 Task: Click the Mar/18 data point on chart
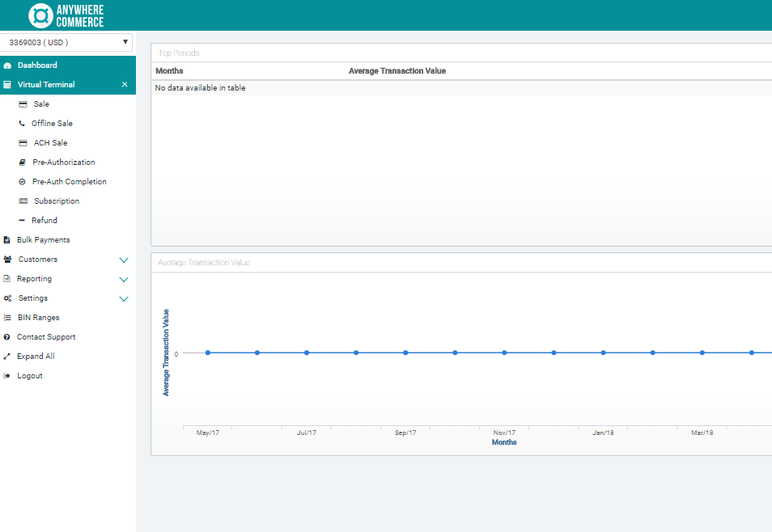[702, 353]
